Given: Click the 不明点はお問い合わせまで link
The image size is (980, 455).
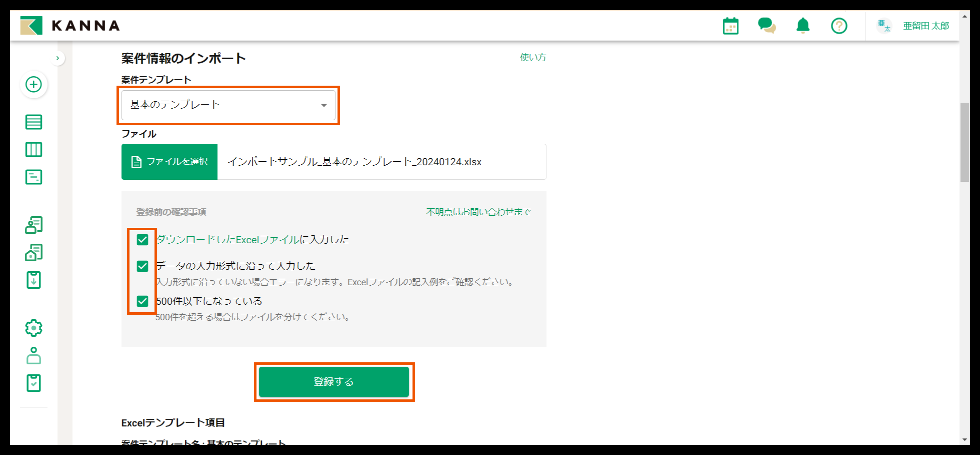Looking at the screenshot, I should pos(478,212).
